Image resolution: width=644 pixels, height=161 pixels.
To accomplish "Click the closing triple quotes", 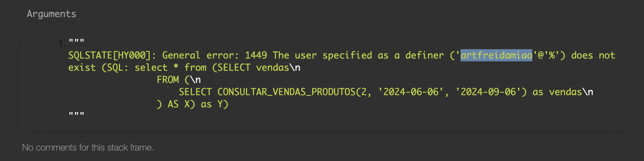I will [x=76, y=114].
